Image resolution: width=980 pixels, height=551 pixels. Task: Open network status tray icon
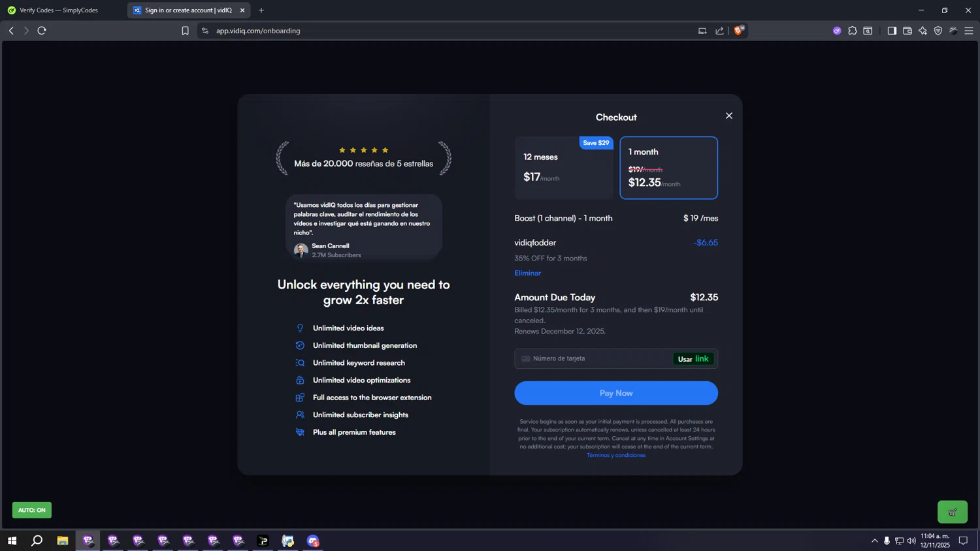click(899, 541)
